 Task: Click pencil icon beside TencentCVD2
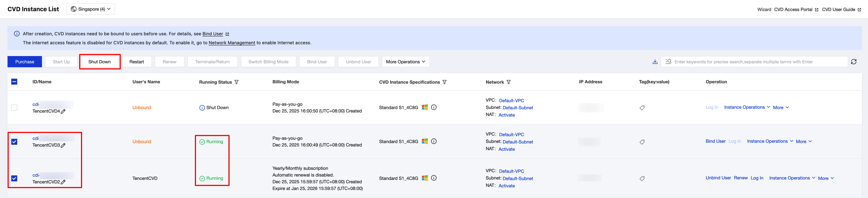pyautogui.click(x=63, y=182)
